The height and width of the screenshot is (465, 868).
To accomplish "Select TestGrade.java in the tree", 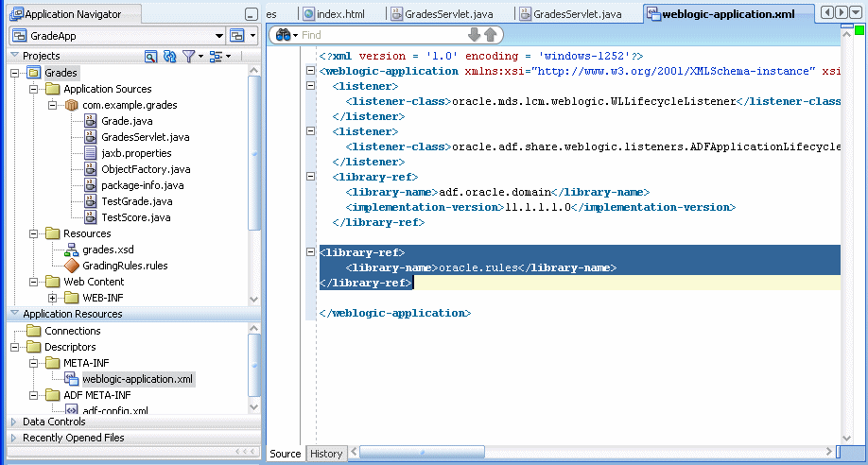I will coord(136,201).
